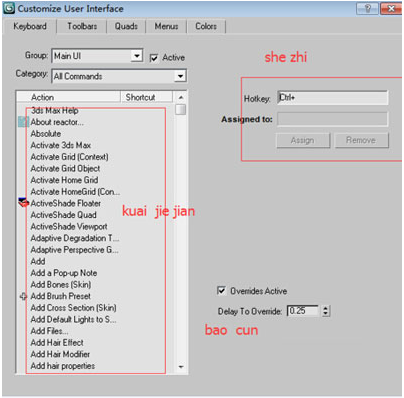Close the Customize User Interface dialog
This screenshot has width=404, height=398.
point(390,8)
